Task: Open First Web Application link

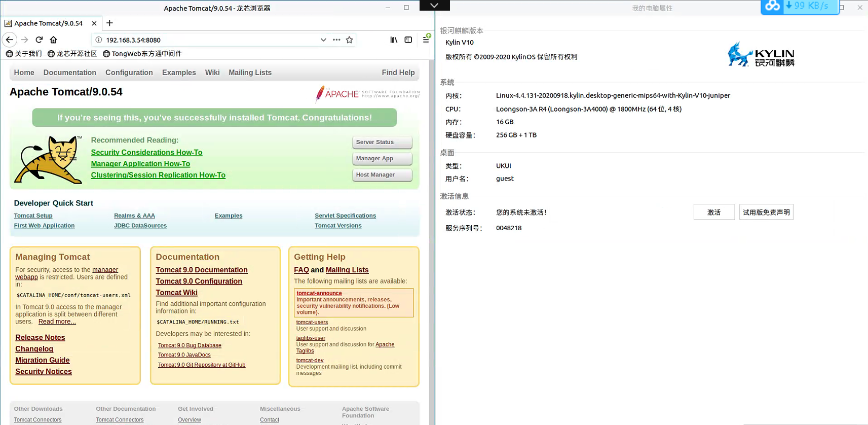Action: click(44, 226)
